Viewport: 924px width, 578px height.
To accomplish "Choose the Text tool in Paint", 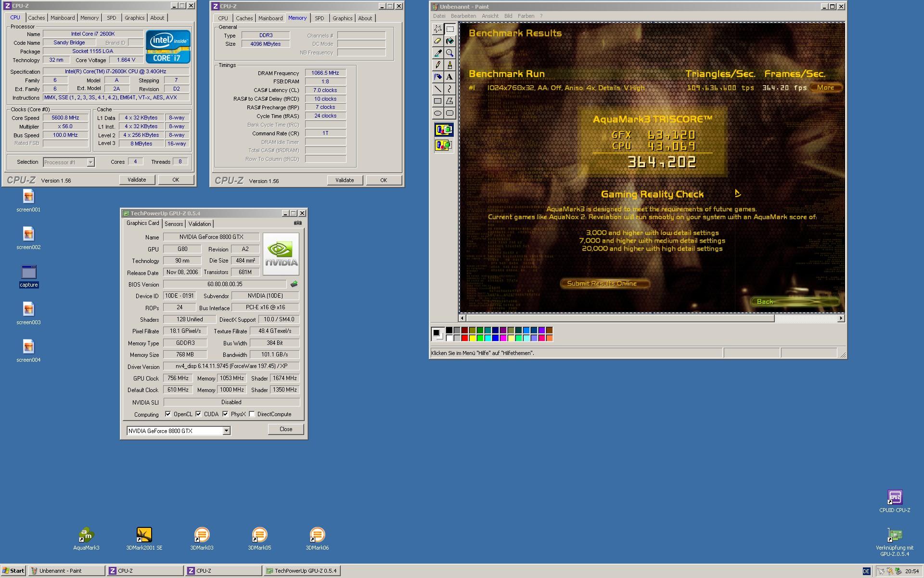I will click(x=449, y=77).
